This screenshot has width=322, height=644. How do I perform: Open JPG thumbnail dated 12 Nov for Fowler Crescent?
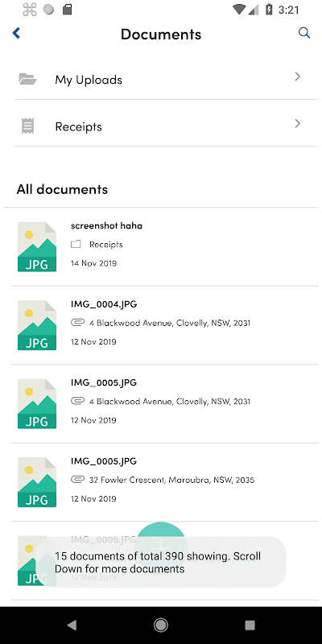click(x=37, y=482)
